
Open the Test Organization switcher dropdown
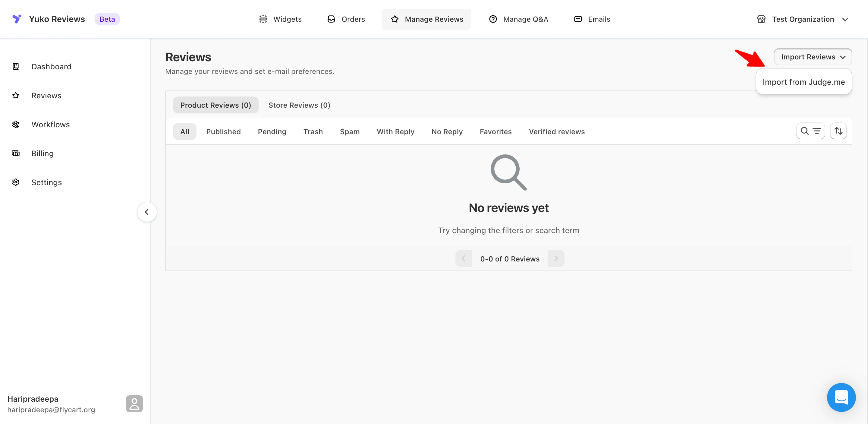click(802, 19)
